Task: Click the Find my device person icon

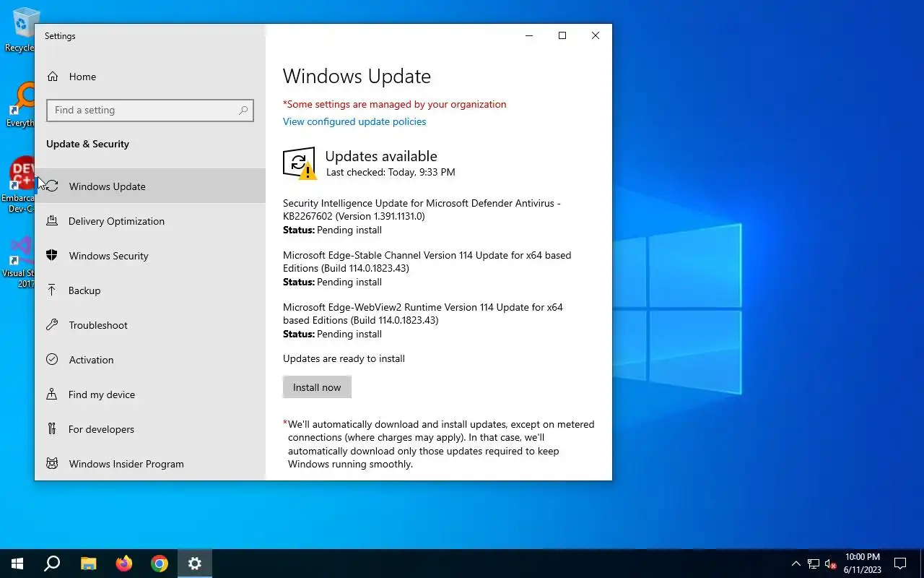Action: [x=52, y=394]
